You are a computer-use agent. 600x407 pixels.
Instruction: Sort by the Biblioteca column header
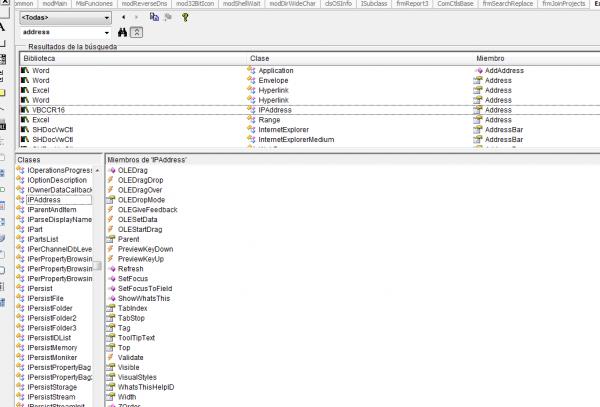[x=133, y=59]
